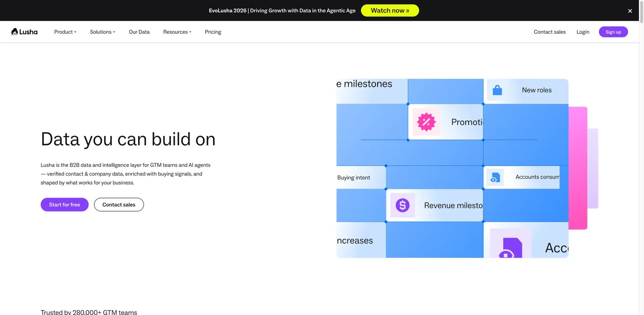
Task: Click the "ncreases" card text
Action: coord(355,241)
